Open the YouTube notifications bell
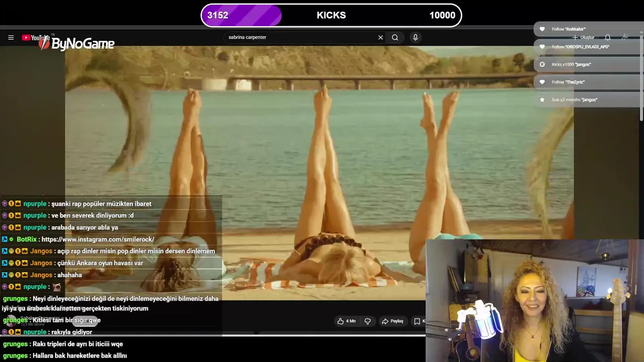Image resolution: width=644 pixels, height=362 pixels. click(608, 37)
